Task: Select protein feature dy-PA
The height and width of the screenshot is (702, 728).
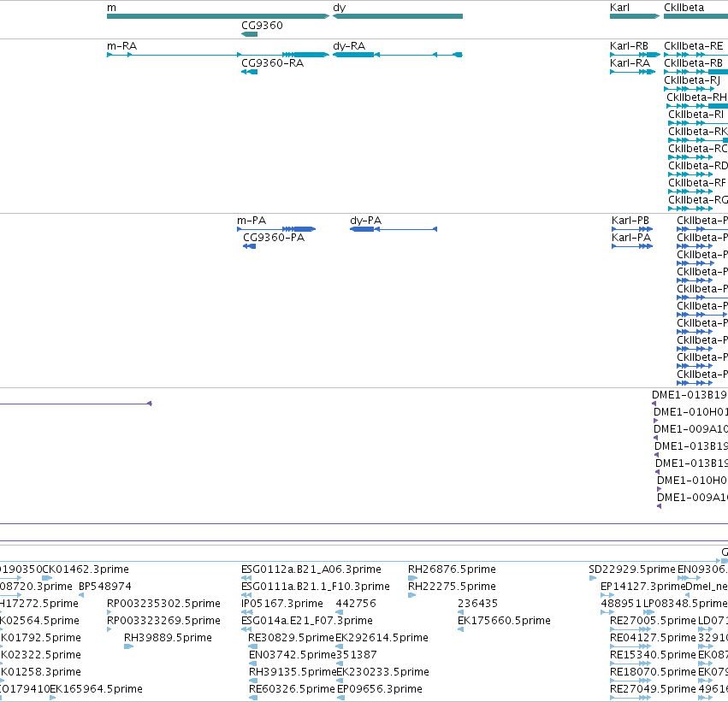Action: pyautogui.click(x=394, y=229)
